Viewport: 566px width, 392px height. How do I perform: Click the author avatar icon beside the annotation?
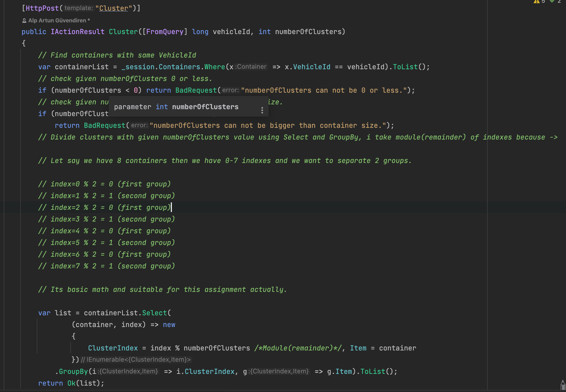coord(24,20)
